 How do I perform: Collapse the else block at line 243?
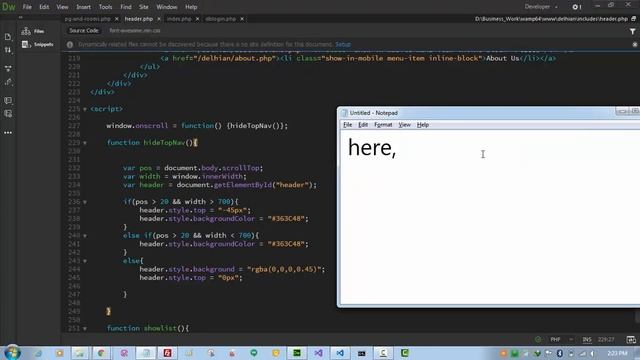tap(85, 261)
